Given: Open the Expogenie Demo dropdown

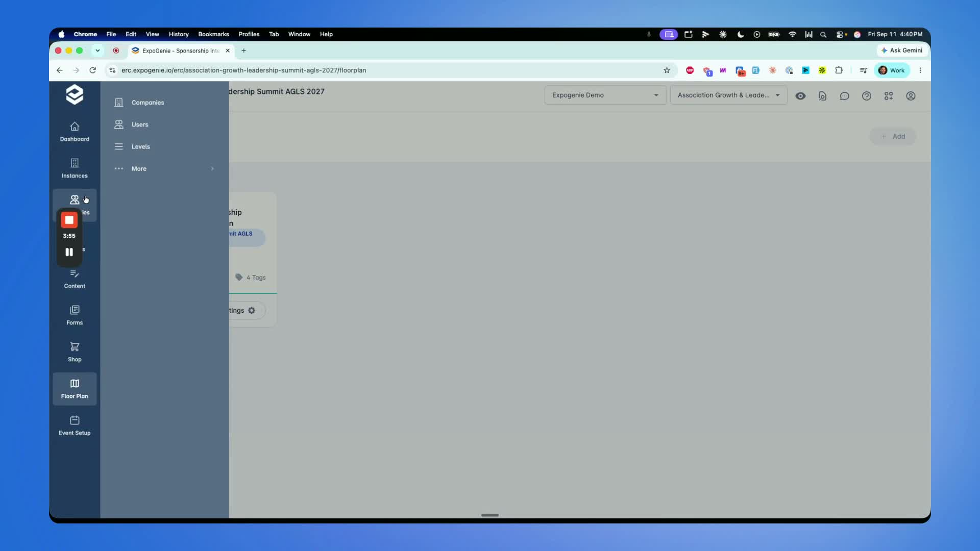Looking at the screenshot, I should [605, 95].
